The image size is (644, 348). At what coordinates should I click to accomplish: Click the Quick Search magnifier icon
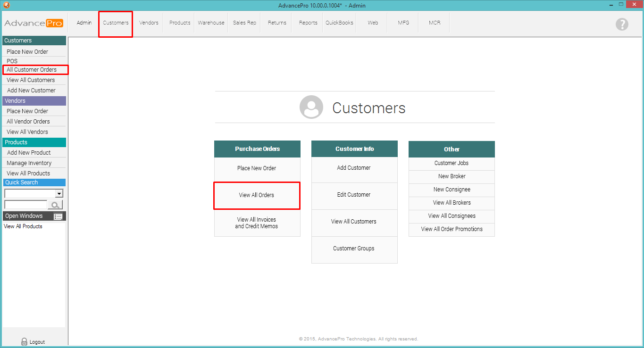(55, 205)
